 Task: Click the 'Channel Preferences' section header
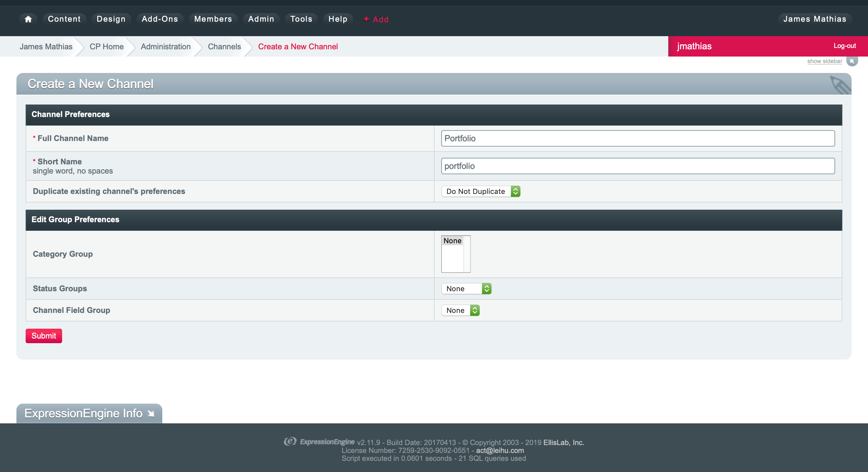tap(434, 115)
